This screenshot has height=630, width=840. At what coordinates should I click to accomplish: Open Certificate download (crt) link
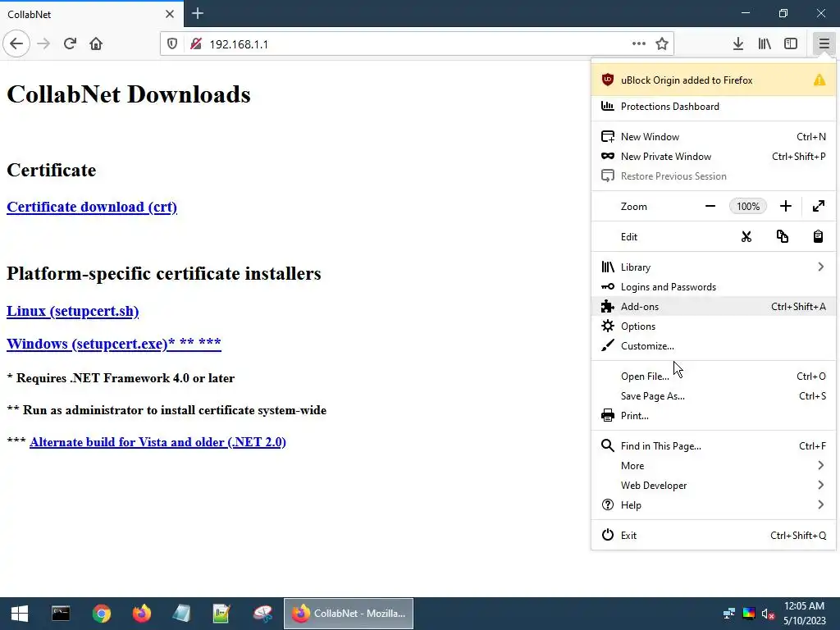tap(92, 207)
